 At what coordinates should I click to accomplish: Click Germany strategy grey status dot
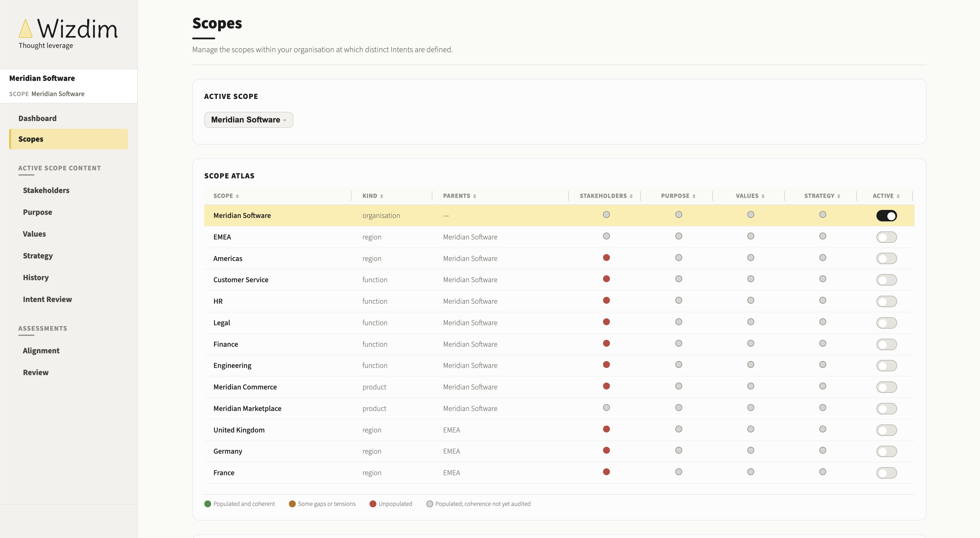822,450
